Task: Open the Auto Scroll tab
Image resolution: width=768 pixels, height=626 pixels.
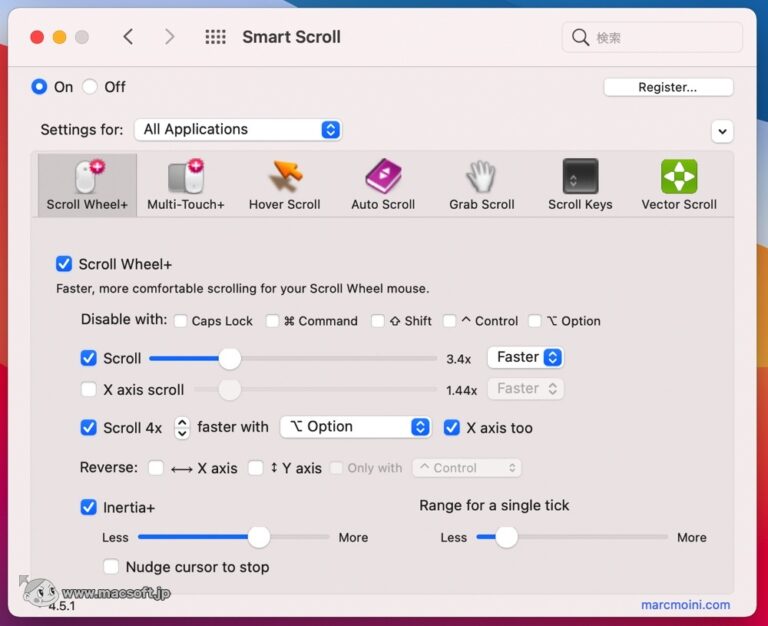Action: point(383,185)
